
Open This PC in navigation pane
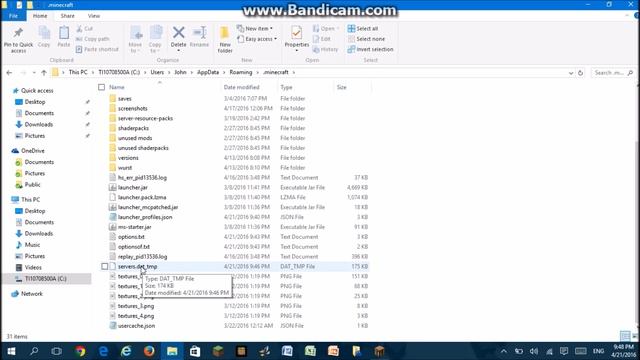click(x=30, y=200)
